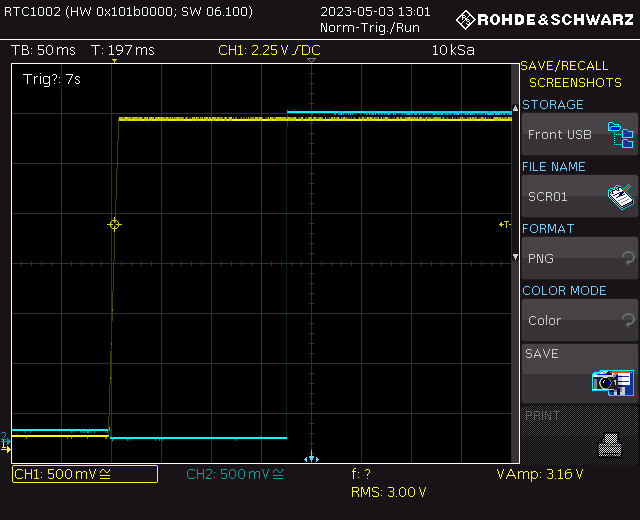Click the Norm-Trig./Run status text

(370, 28)
